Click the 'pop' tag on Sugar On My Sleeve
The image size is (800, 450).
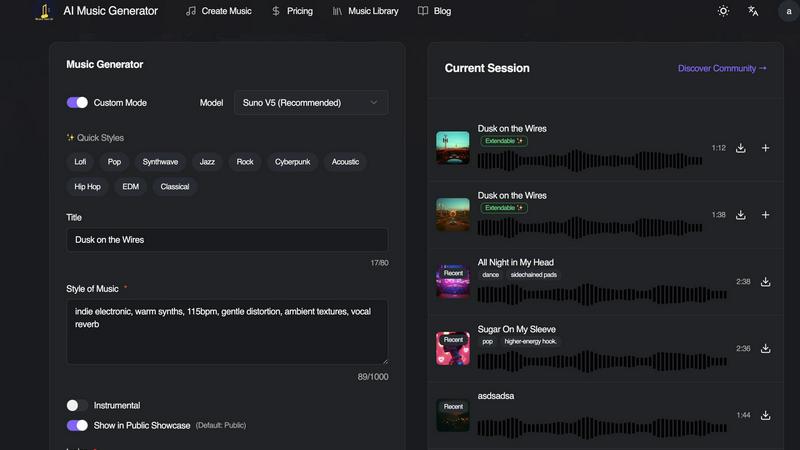click(488, 342)
